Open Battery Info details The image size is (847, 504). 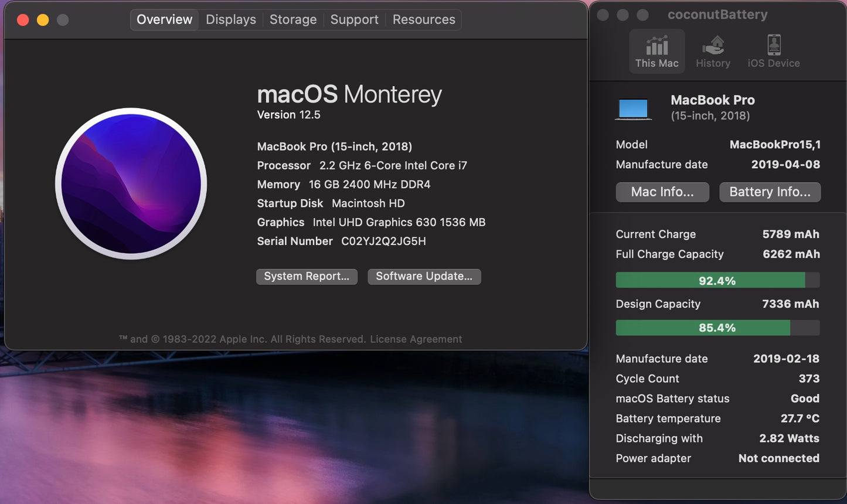[770, 192]
